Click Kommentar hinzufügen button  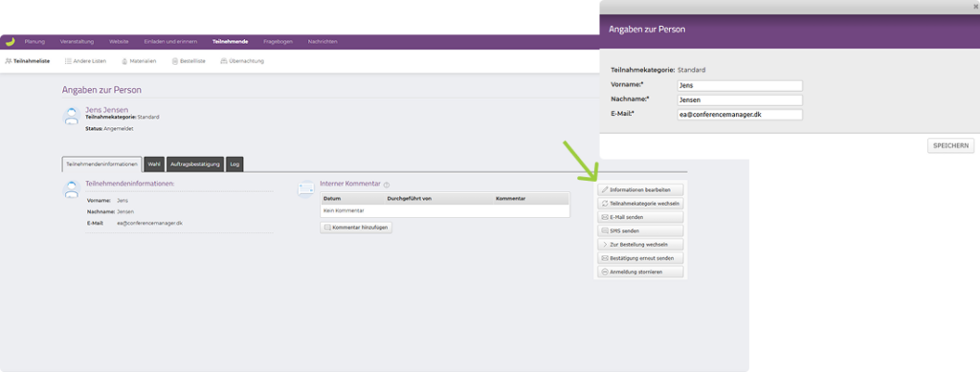(x=356, y=228)
